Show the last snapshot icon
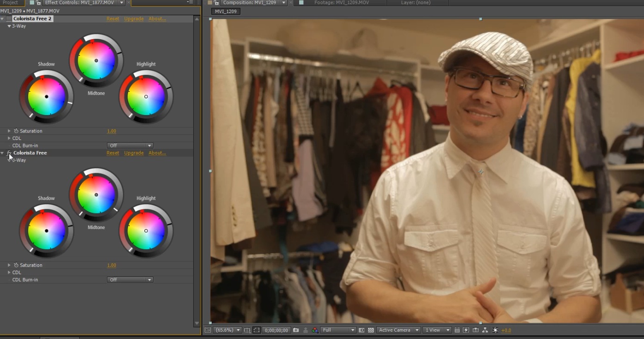The image size is (644, 339). (x=306, y=330)
